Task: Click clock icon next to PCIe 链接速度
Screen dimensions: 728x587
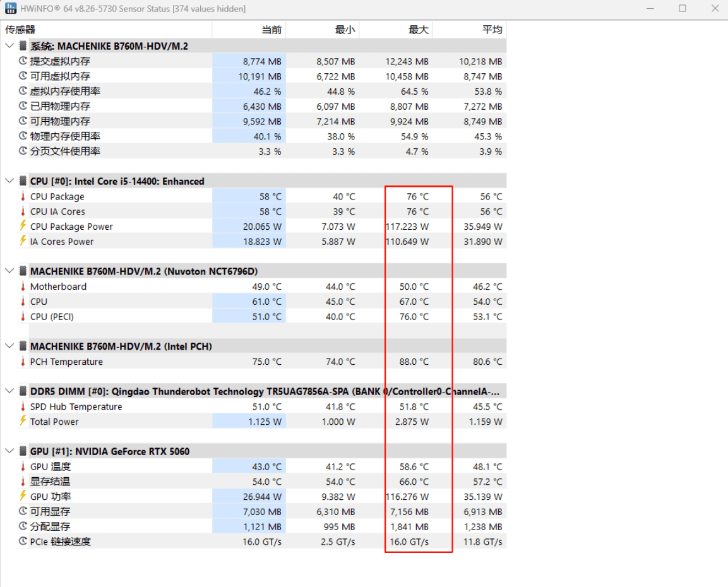Action: [23, 541]
